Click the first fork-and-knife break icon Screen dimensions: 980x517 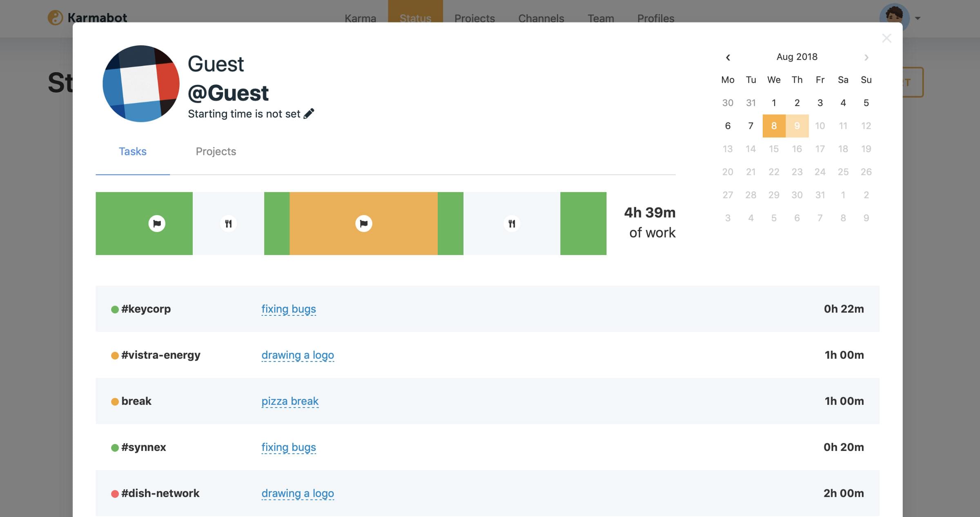click(x=228, y=224)
